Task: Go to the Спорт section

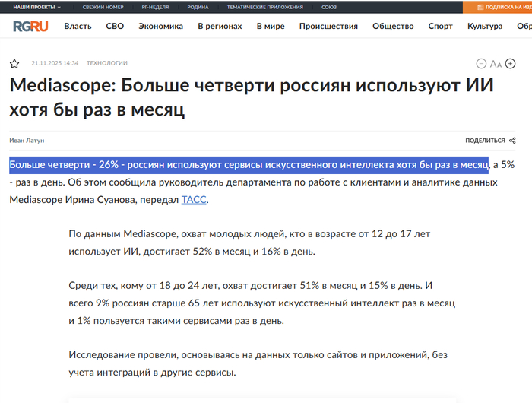Action: 440,26
